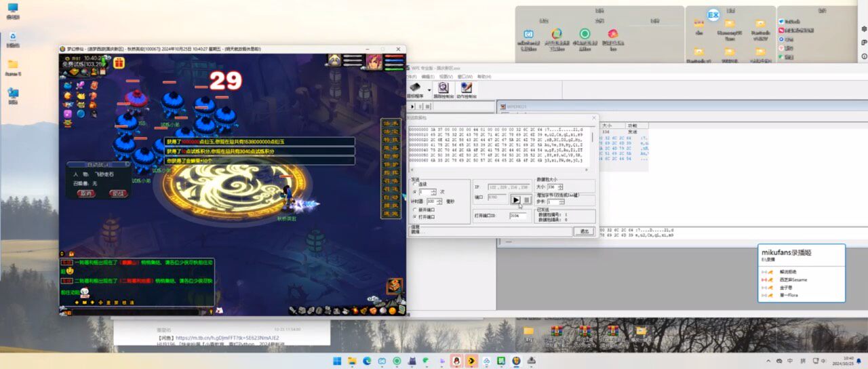The width and height of the screenshot is (868, 369).
Task: Stop sending with the square stop button
Action: pos(526,199)
